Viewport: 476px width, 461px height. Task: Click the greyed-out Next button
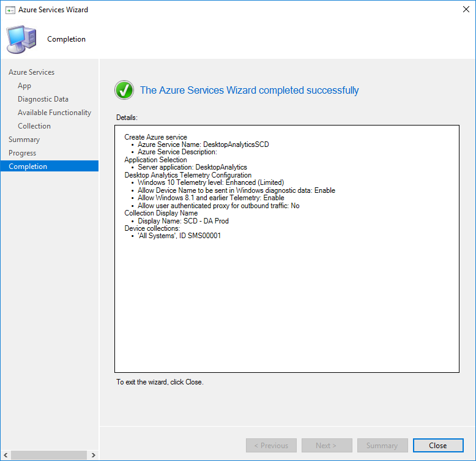(x=327, y=445)
